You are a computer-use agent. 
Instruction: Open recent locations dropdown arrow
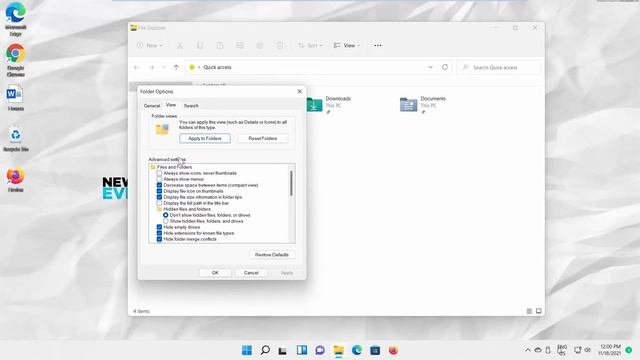164,67
